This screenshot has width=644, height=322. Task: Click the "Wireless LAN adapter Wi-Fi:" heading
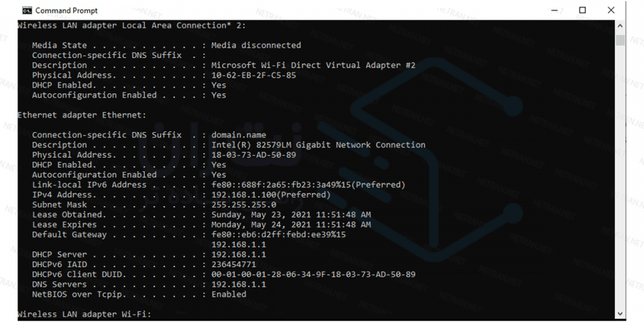tap(84, 314)
